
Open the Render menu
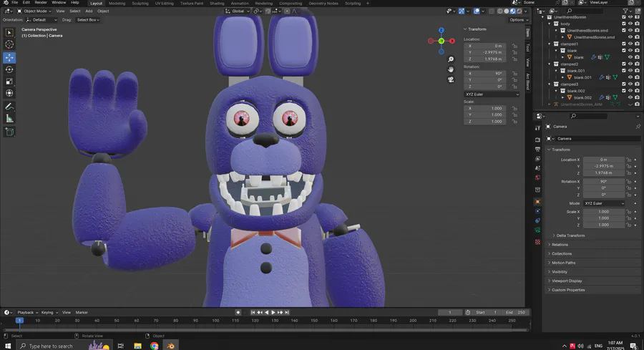40,3
